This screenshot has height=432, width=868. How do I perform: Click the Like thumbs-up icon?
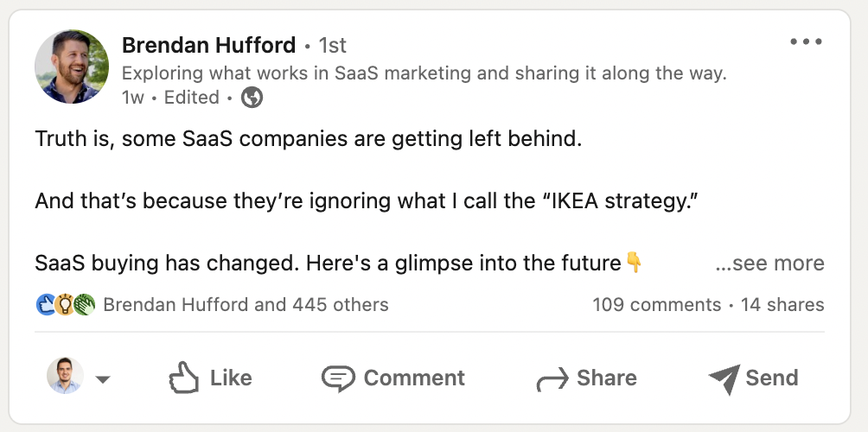coord(182,378)
